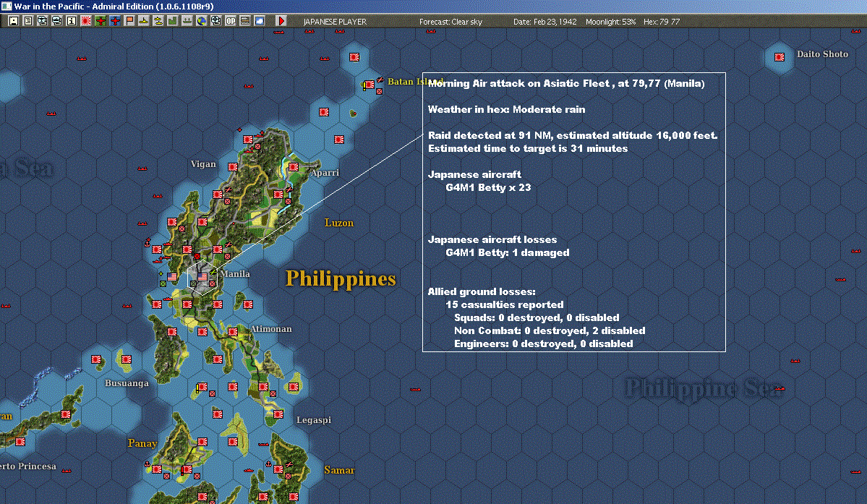Image resolution: width=867 pixels, height=504 pixels.
Task: Click the gray striped bar toolbar icon
Action: [x=244, y=21]
